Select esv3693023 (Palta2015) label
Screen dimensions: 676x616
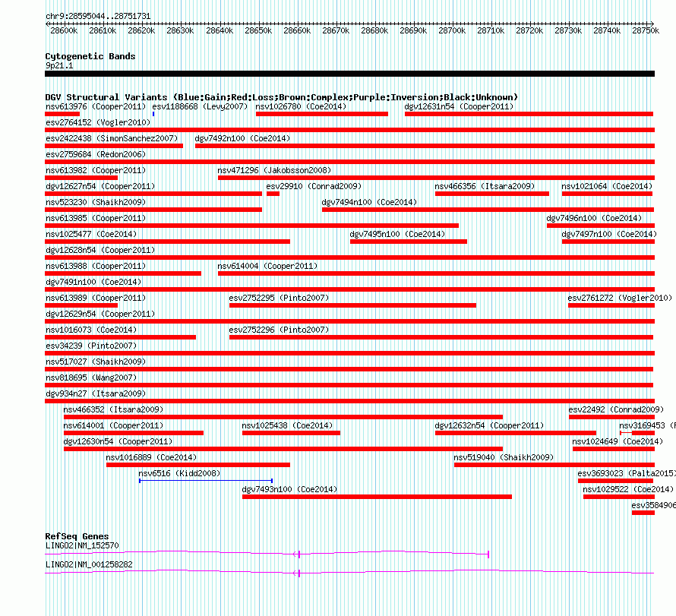pos(627,473)
